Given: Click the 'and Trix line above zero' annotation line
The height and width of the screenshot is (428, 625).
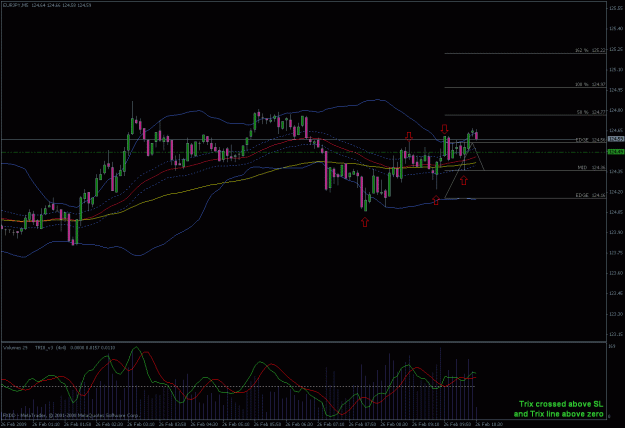Looking at the screenshot, I should pyautogui.click(x=558, y=414).
